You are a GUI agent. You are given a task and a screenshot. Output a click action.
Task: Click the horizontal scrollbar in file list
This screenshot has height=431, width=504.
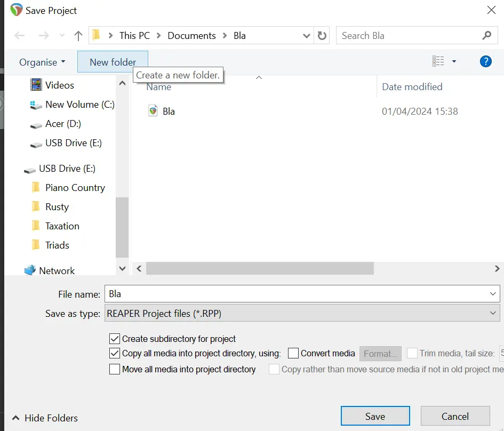[260, 268]
